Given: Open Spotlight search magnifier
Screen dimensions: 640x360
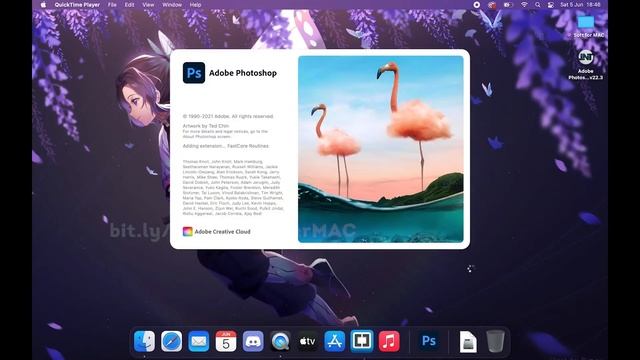Looking at the screenshot, I should pyautogui.click(x=538, y=5).
